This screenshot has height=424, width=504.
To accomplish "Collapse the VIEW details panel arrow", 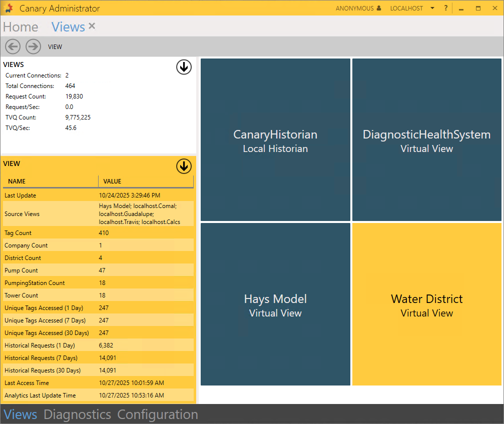I will coord(184,166).
